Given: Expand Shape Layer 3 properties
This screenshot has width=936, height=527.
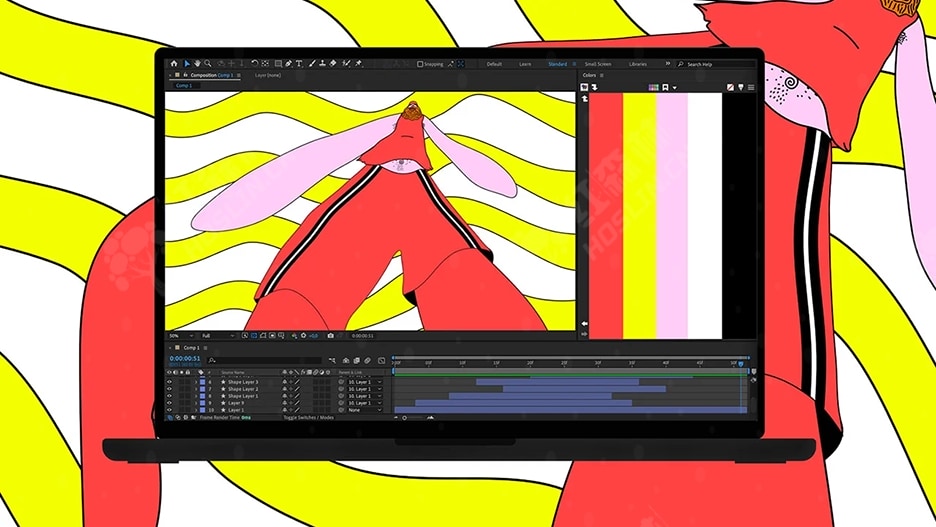Looking at the screenshot, I should point(196,382).
